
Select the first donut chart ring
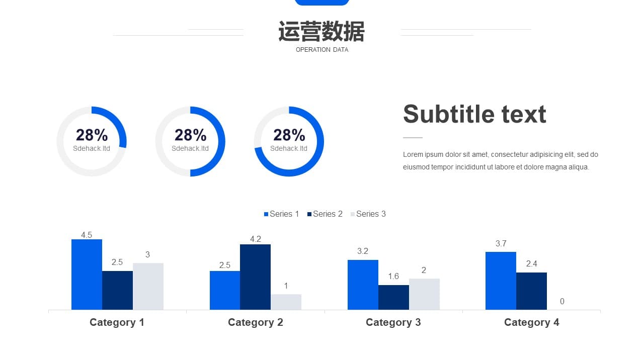(92, 141)
